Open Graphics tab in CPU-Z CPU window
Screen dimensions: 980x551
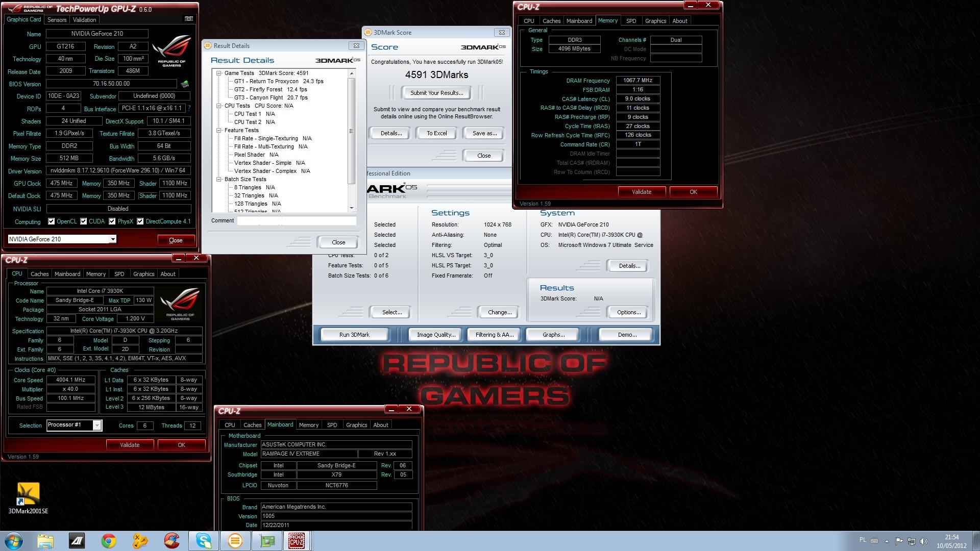(143, 274)
